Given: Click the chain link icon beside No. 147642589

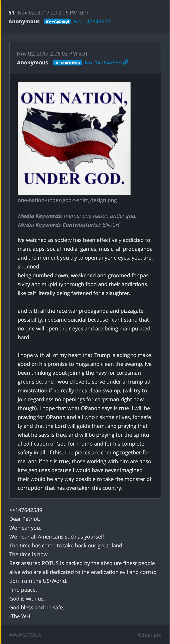Looking at the screenshot, I should pos(126,62).
